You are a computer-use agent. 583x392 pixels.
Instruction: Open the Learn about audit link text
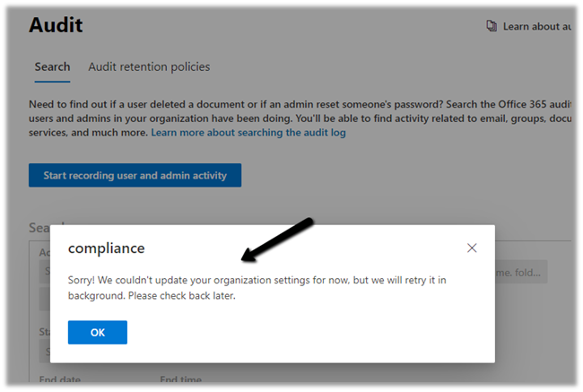(537, 27)
